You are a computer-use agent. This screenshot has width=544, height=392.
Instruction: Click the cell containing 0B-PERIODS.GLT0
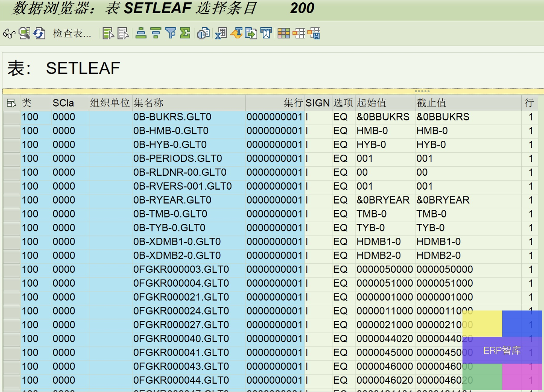(177, 159)
